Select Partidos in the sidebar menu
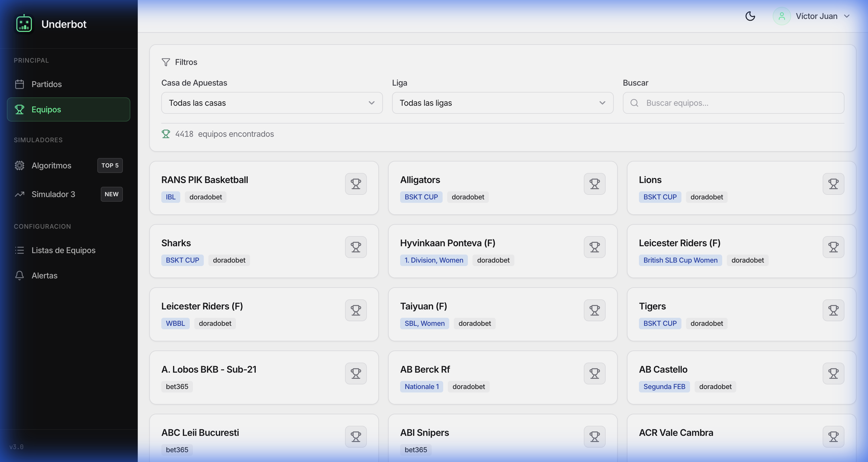This screenshot has height=462, width=868. click(x=46, y=84)
